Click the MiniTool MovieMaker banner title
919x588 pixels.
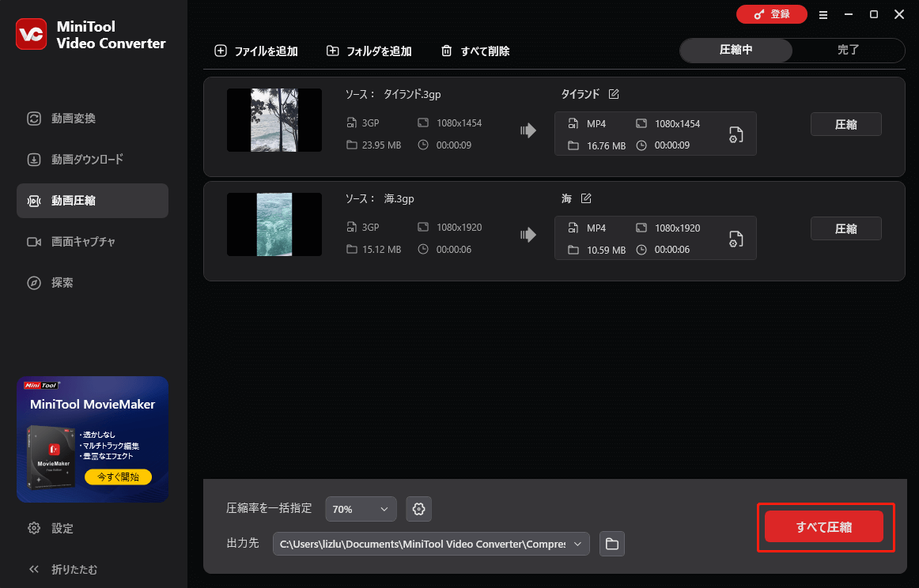coord(93,404)
